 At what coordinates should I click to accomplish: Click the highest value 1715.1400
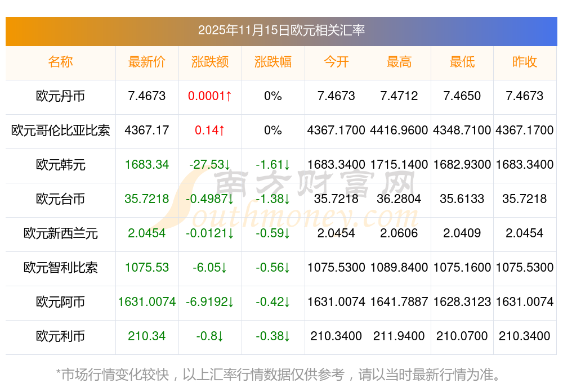tap(399, 165)
